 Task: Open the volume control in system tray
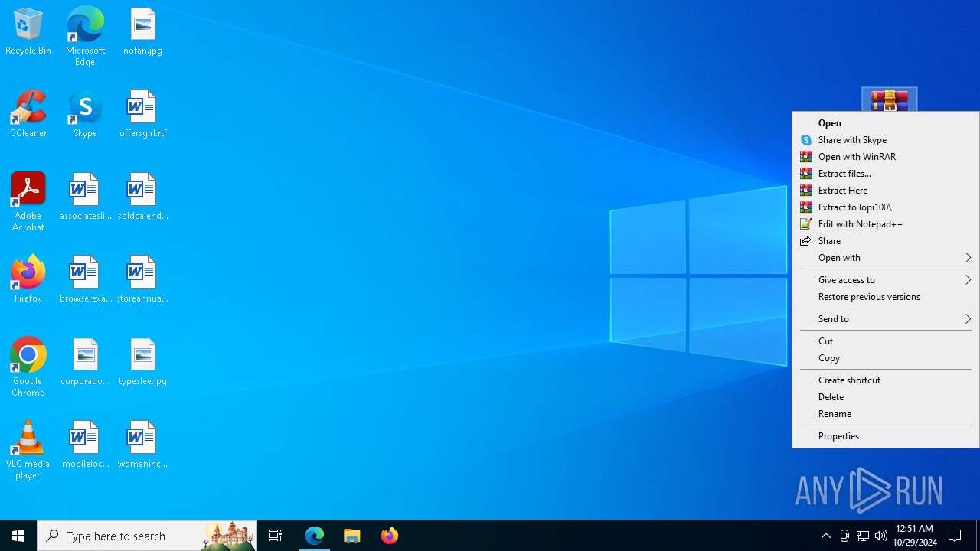[881, 536]
